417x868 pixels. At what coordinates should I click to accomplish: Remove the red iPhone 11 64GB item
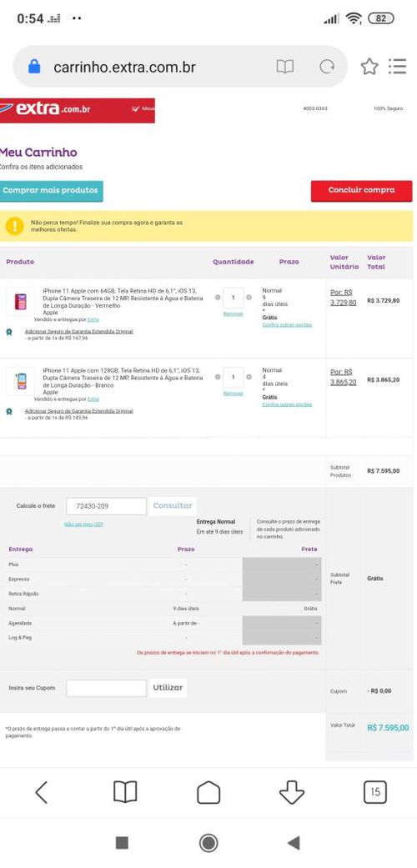tap(234, 314)
